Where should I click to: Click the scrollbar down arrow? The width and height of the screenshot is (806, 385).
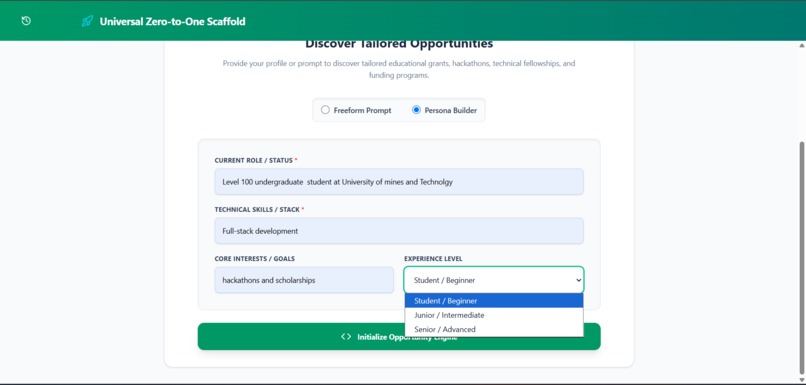click(802, 379)
